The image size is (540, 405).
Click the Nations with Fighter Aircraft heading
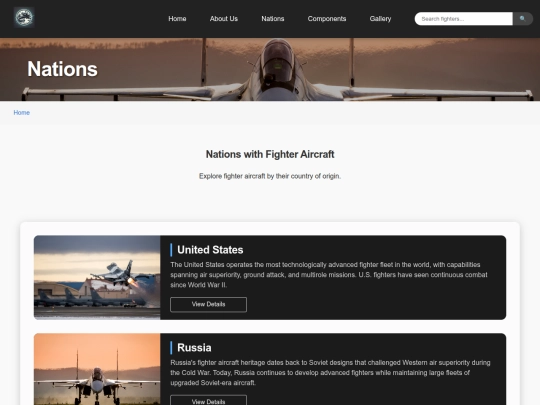point(270,154)
